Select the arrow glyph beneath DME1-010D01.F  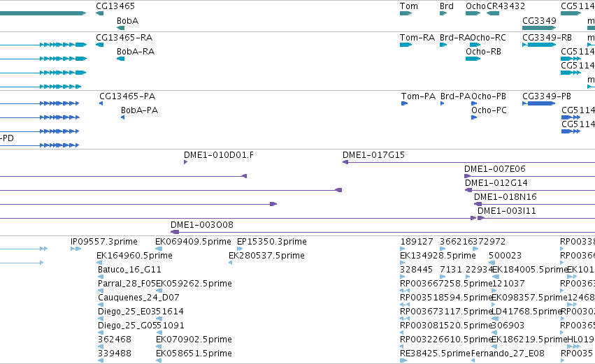click(185, 162)
